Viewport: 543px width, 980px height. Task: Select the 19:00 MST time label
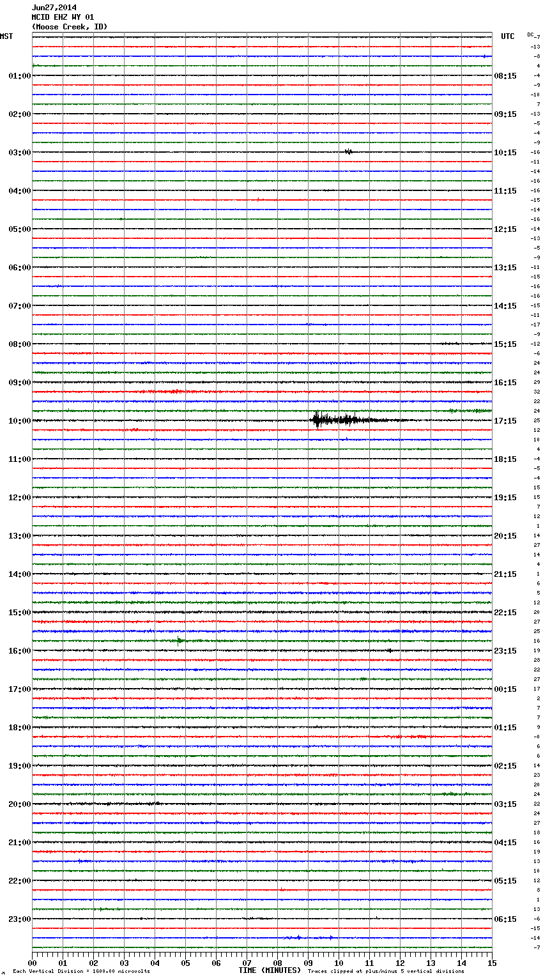coord(20,766)
